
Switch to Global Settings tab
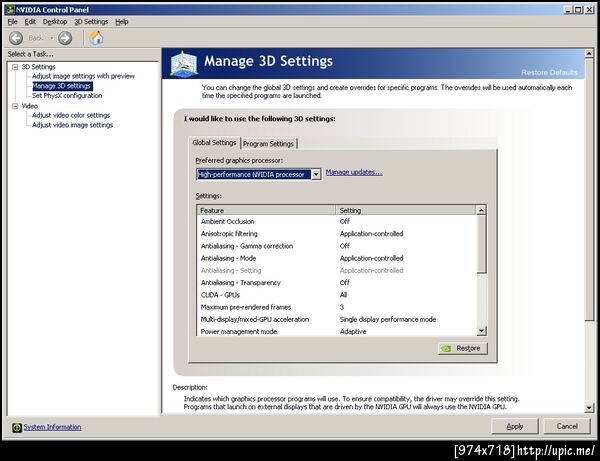[x=214, y=143]
